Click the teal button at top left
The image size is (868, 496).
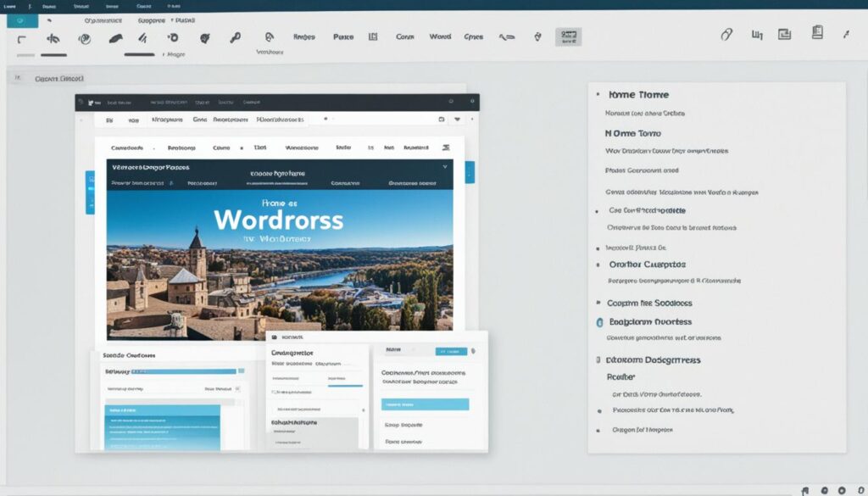click(x=22, y=20)
